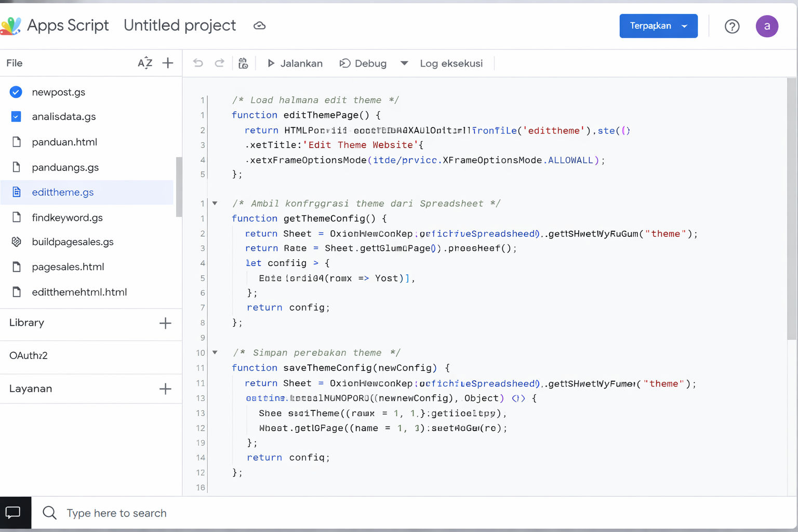Open the buildpagesales.gs file
Image resolution: width=798 pixels, height=532 pixels.
(73, 242)
